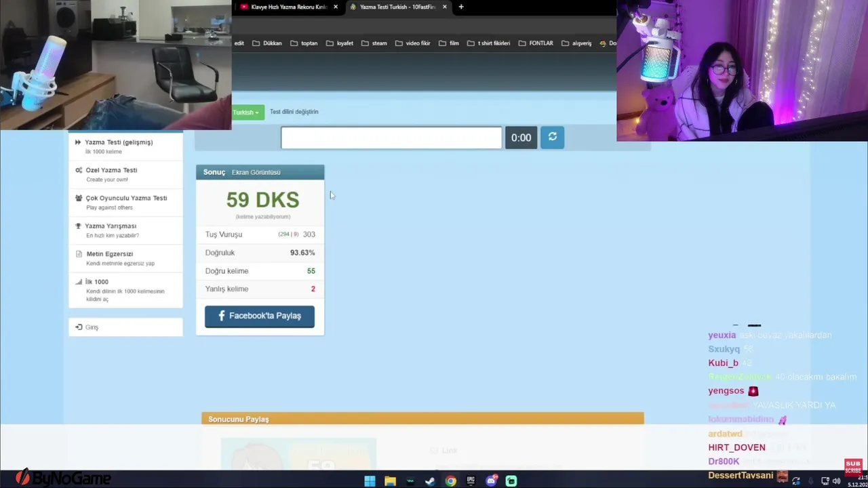This screenshot has width=868, height=488.
Task: Open Steam from the taskbar
Action: 430,481
